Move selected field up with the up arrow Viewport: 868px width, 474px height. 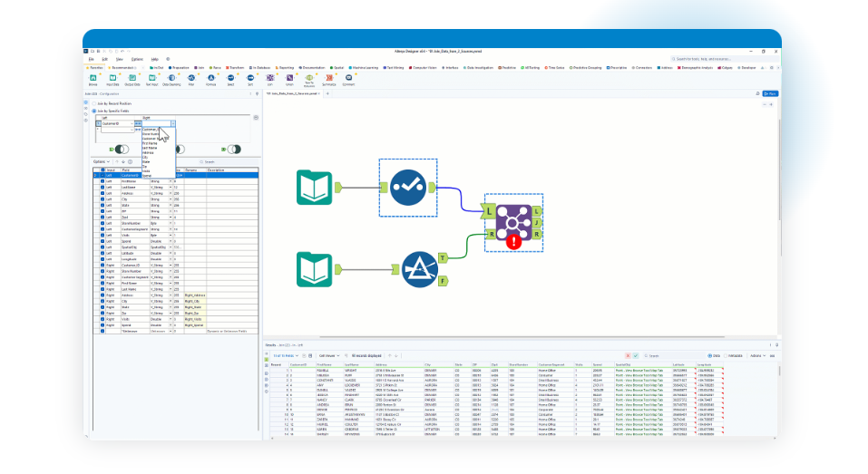(117, 162)
